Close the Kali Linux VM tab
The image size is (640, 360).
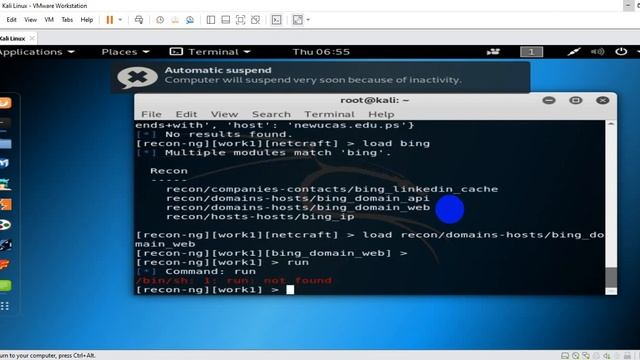(32, 38)
